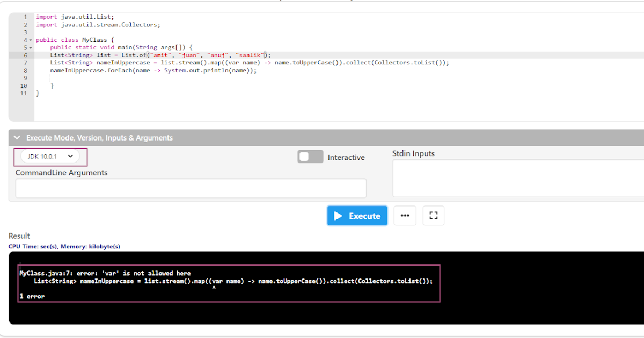644x338 pixels.
Task: Click the Stdin Inputs label
Action: coord(414,153)
